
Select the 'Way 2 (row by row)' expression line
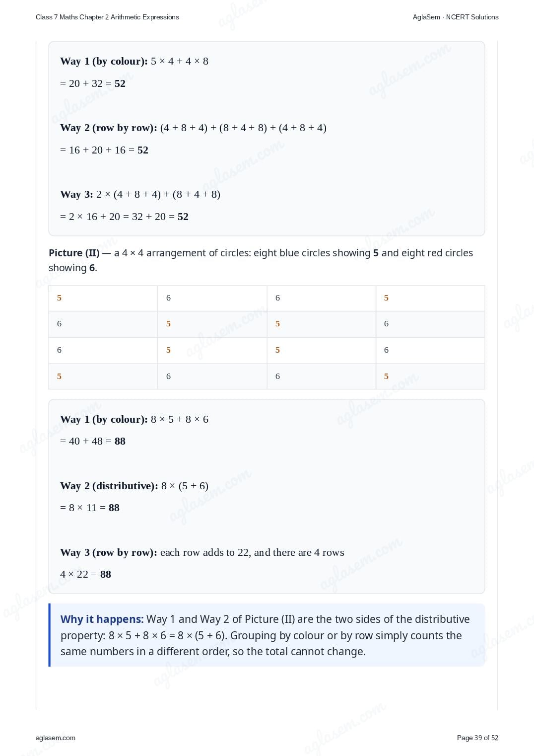[x=193, y=128]
